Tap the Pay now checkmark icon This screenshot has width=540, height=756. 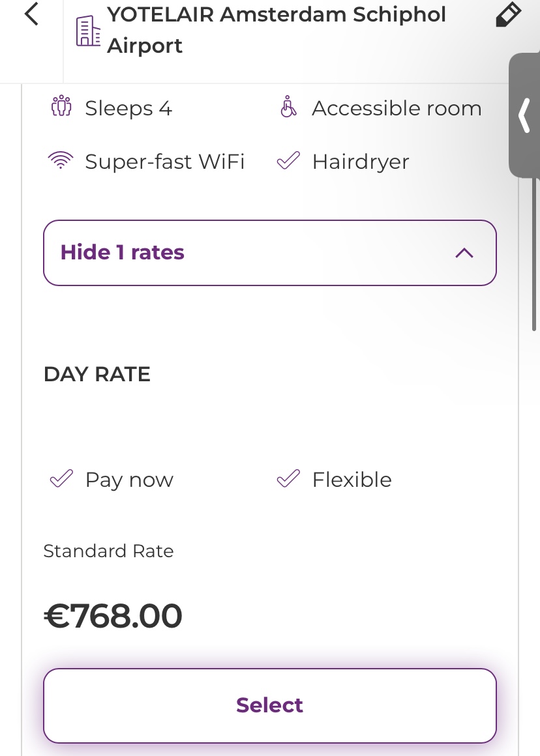61,479
